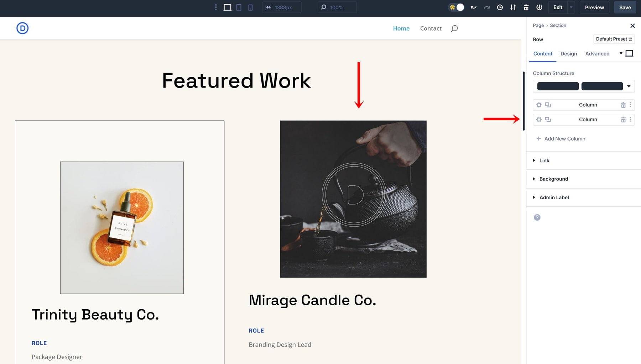Screen dimensions: 641x364
Task: Toggle the light/dark mode switch
Action: point(456,7)
